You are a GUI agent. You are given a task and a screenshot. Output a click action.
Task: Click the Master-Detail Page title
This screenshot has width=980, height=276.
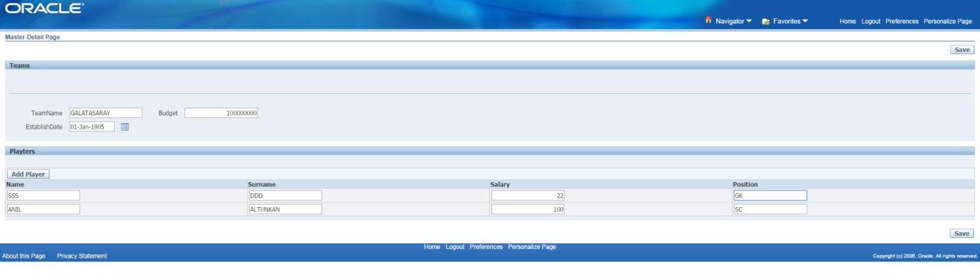tap(32, 37)
